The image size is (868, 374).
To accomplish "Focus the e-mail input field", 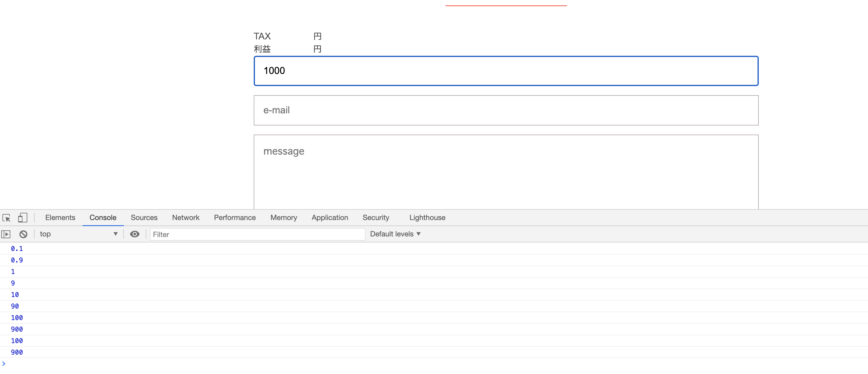I will (506, 110).
